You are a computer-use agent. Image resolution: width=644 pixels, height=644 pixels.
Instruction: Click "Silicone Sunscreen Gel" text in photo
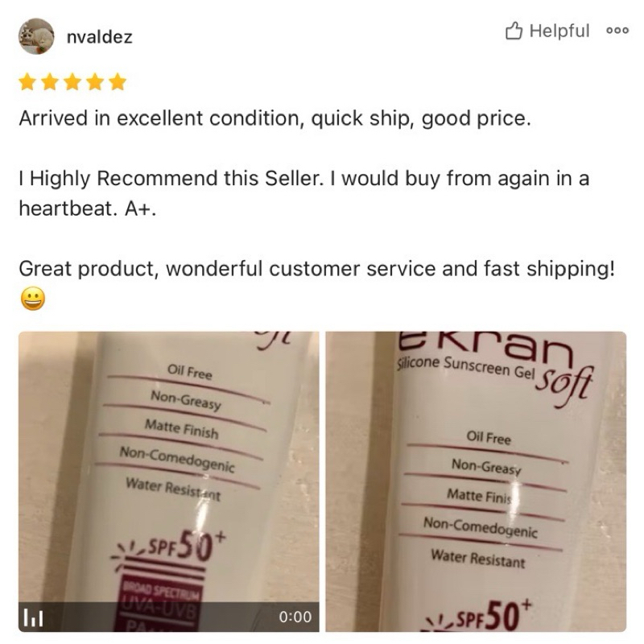(466, 367)
